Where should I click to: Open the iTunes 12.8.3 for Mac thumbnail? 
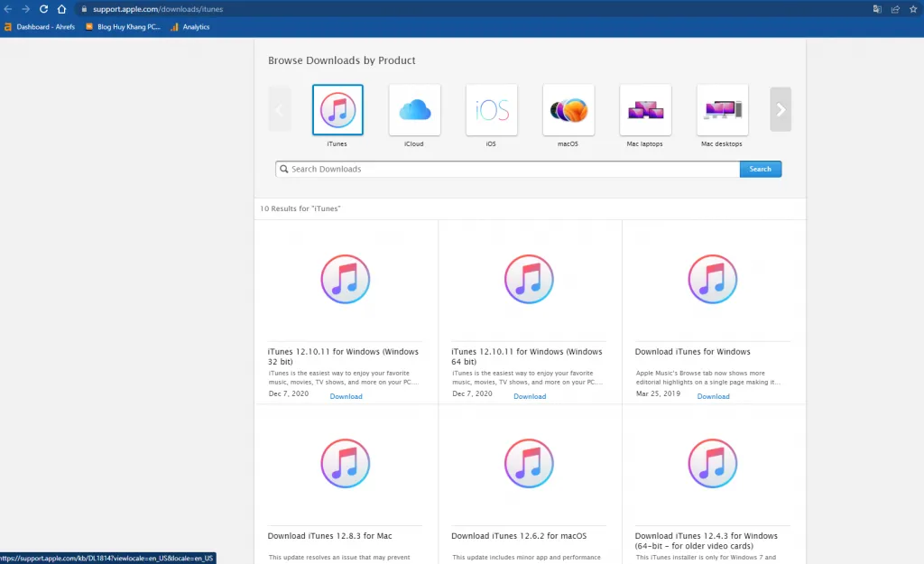pos(346,463)
